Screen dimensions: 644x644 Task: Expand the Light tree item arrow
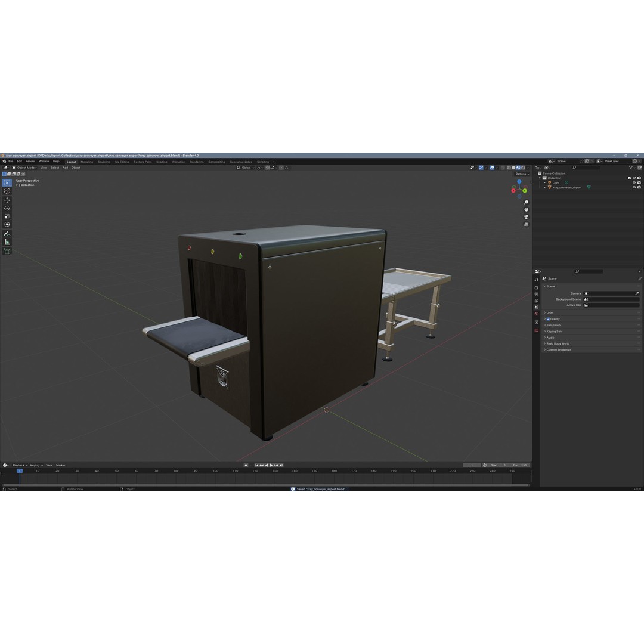[x=545, y=183]
